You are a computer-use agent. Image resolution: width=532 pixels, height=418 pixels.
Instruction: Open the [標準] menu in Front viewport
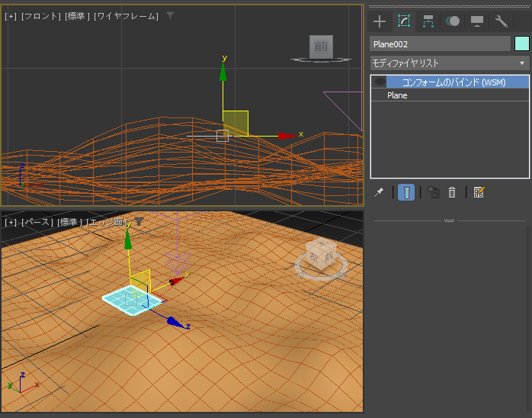pos(77,16)
